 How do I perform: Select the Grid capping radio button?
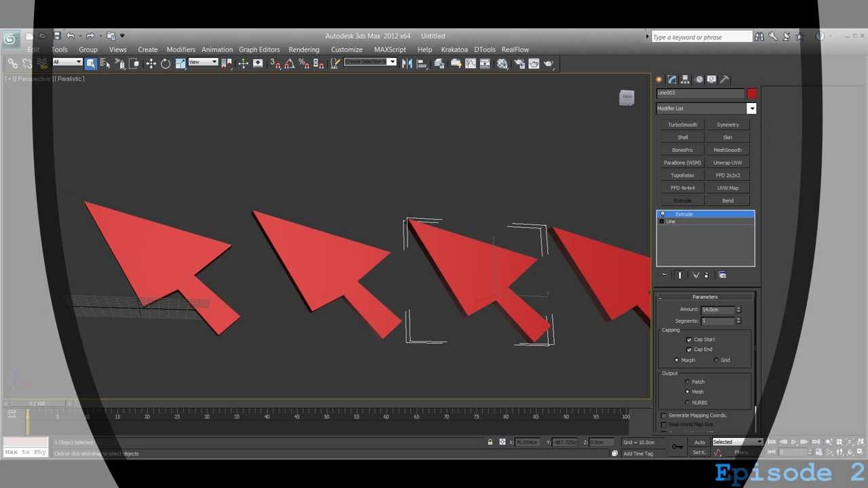[x=716, y=360]
